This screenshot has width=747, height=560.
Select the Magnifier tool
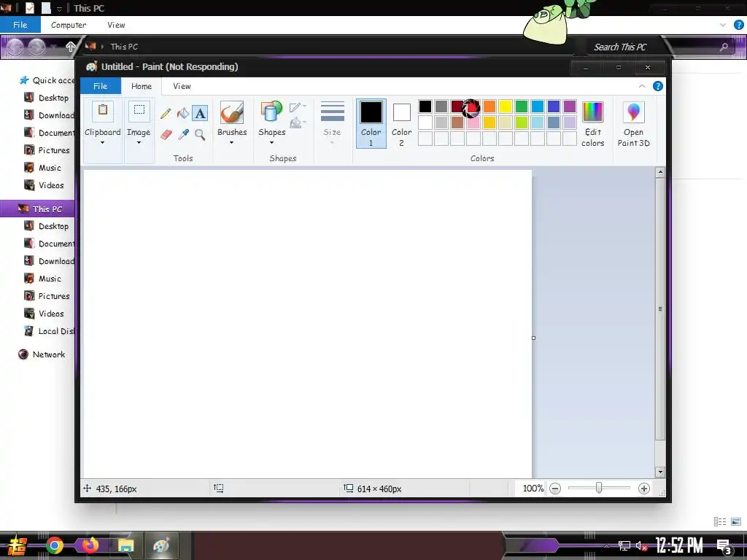[200, 135]
